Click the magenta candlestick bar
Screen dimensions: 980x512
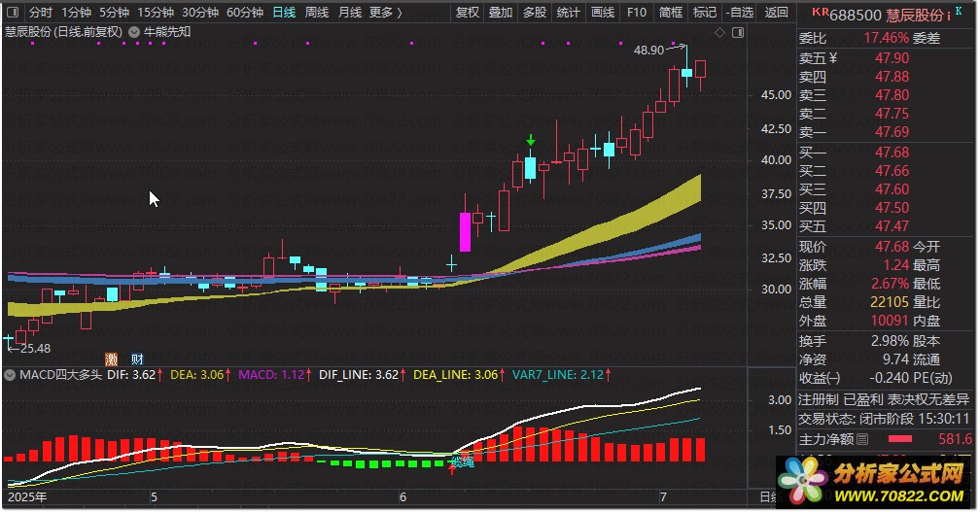[465, 232]
